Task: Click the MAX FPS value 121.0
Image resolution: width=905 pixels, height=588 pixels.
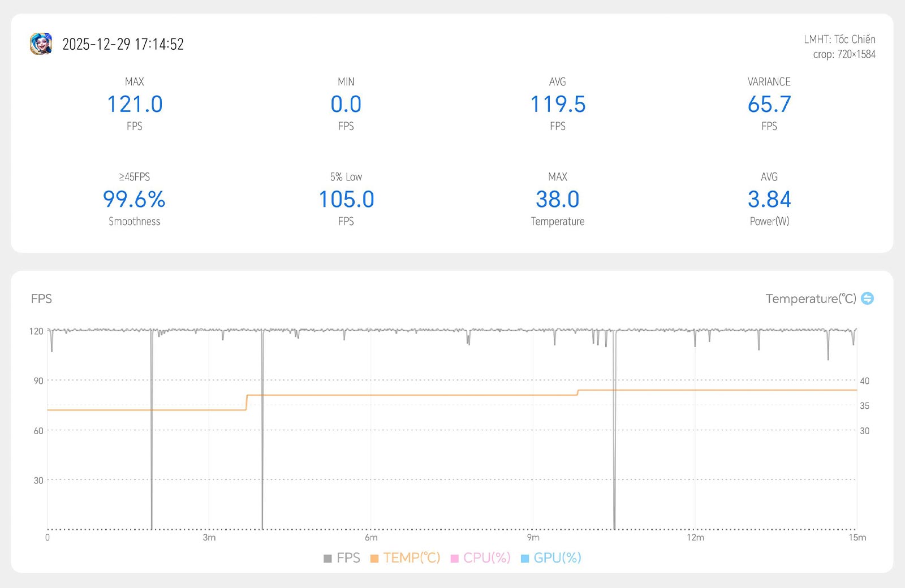Action: pyautogui.click(x=135, y=104)
